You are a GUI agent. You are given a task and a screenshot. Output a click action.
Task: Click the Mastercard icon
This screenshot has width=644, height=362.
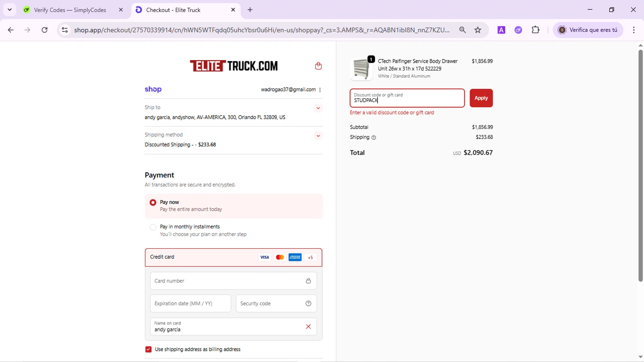pyautogui.click(x=280, y=257)
